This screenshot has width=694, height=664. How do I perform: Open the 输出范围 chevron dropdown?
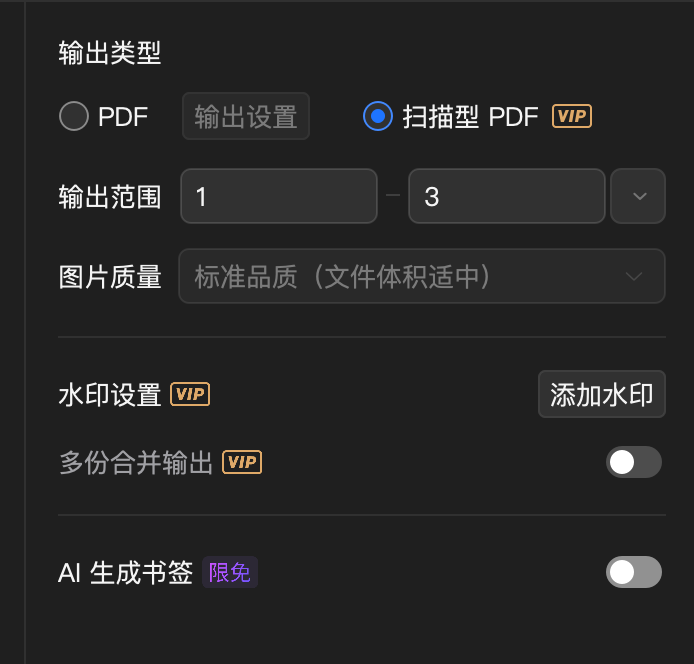coord(638,196)
